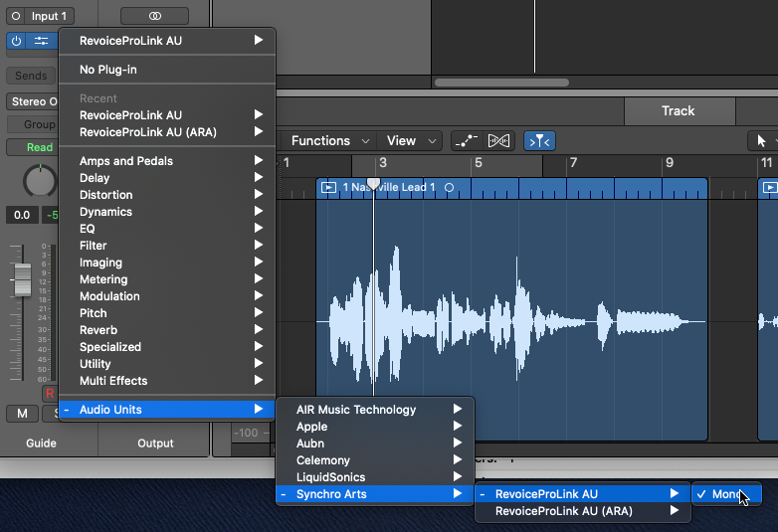The image size is (778, 532).
Task: Toggle the Catch Playhead button
Action: point(539,141)
